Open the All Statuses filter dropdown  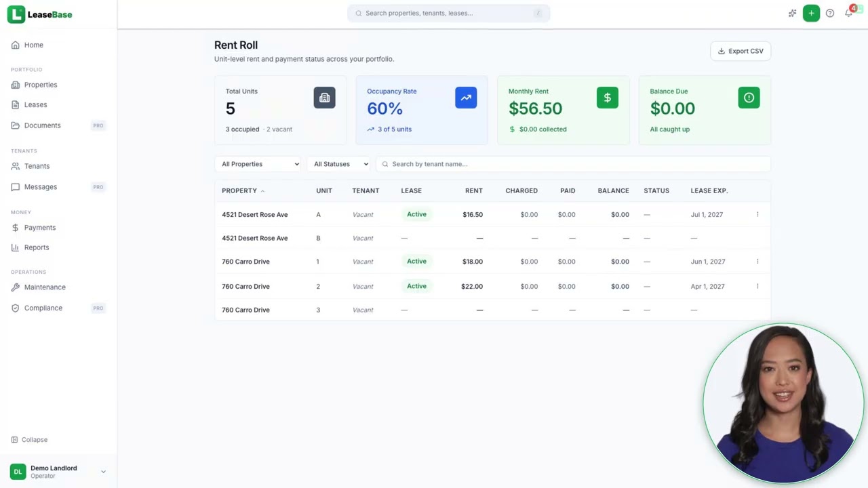click(338, 164)
